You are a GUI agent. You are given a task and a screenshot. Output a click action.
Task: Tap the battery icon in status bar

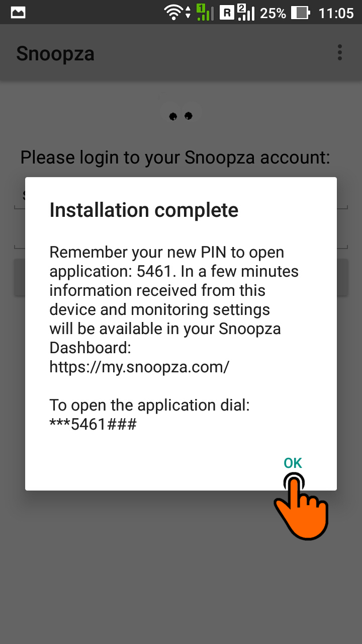click(x=301, y=13)
